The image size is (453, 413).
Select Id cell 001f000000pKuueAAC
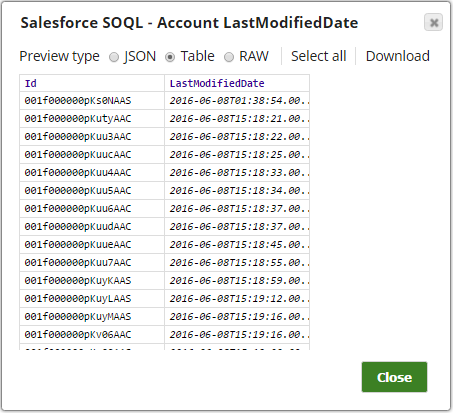pyautogui.click(x=92, y=245)
